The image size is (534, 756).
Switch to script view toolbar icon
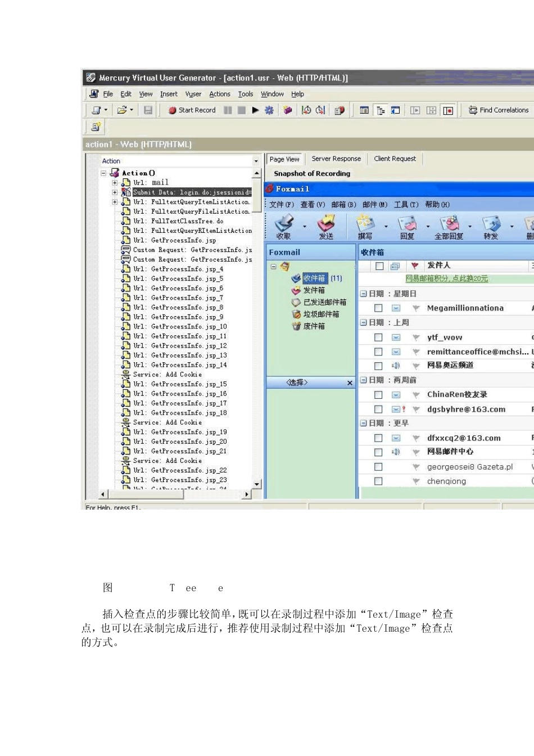coord(364,110)
